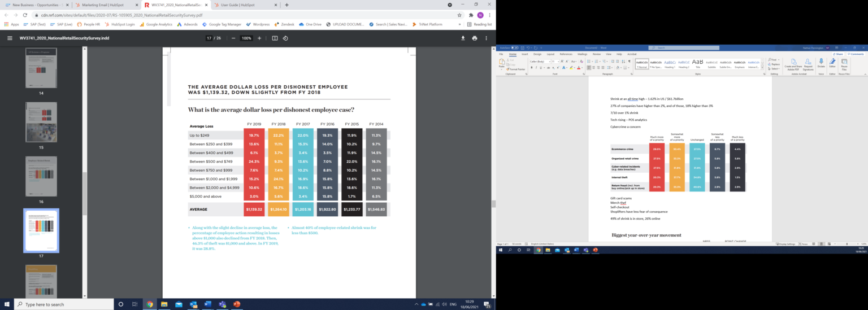Screen dimensions: 868x310
Task: Click the Share button in Word
Action: 839,54
